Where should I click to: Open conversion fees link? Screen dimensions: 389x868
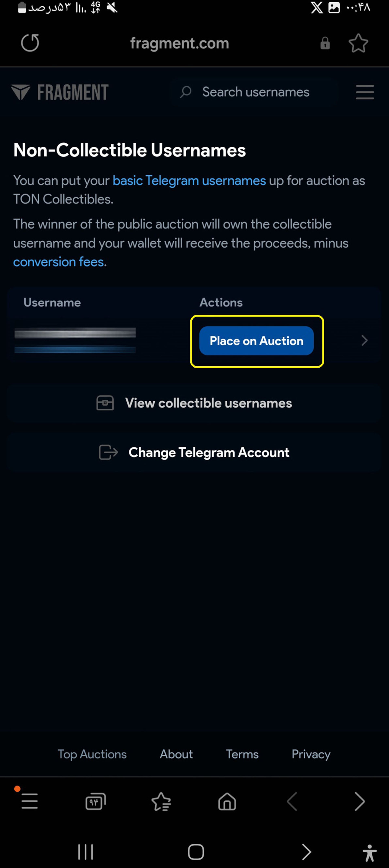pyautogui.click(x=59, y=262)
